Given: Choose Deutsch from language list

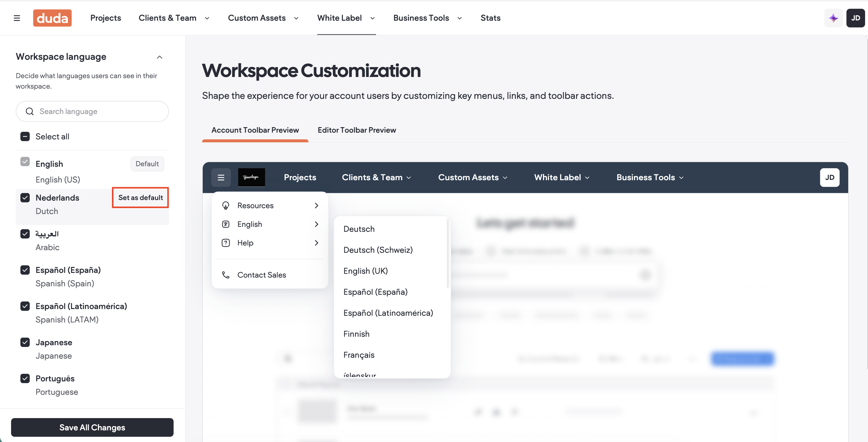Looking at the screenshot, I should pos(359,229).
